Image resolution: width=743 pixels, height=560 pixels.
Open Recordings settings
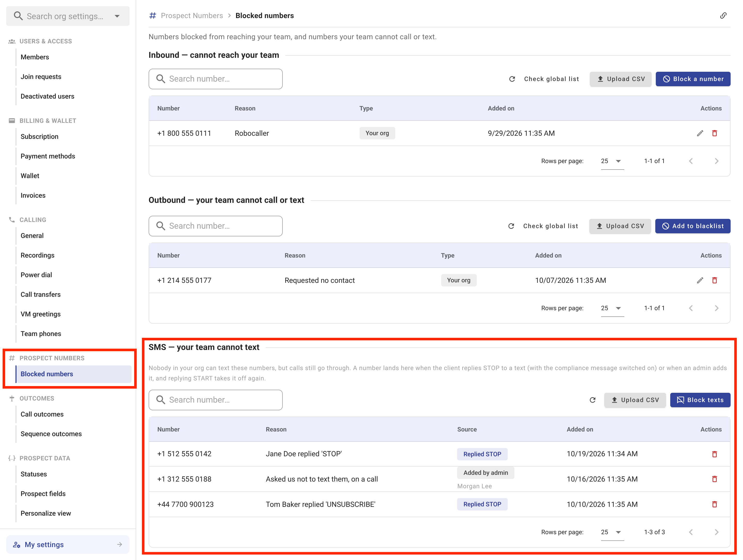pyautogui.click(x=37, y=255)
